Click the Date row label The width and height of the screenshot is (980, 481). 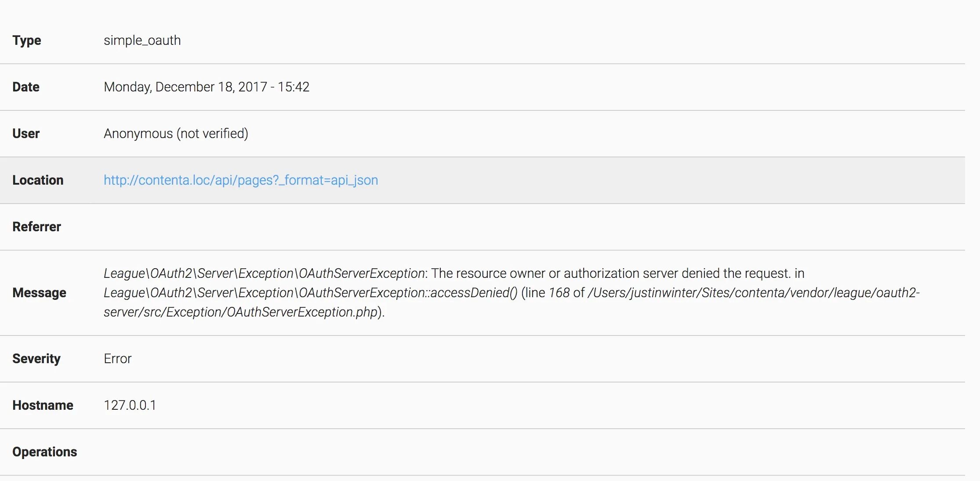coord(26,87)
